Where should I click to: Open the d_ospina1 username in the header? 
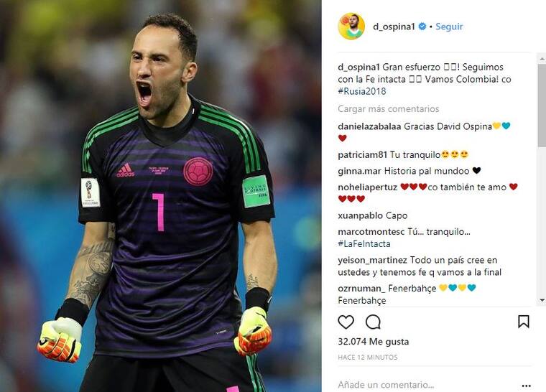394,27
